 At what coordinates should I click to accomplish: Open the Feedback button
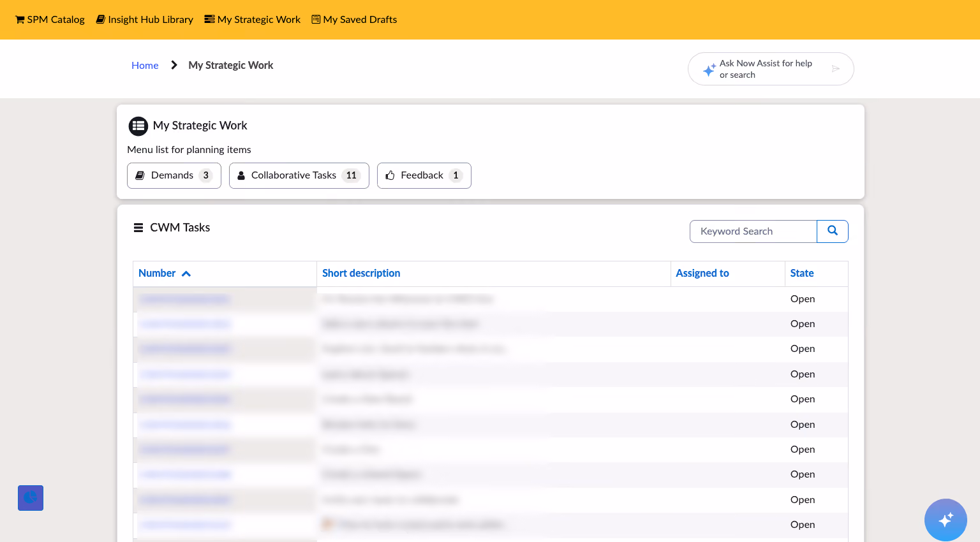[424, 175]
